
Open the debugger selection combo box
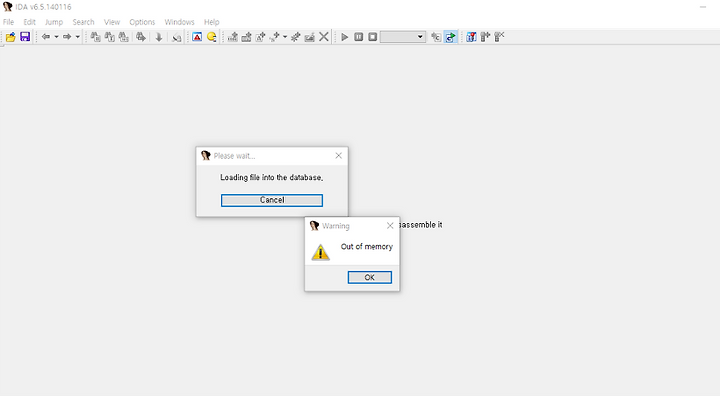click(x=403, y=37)
